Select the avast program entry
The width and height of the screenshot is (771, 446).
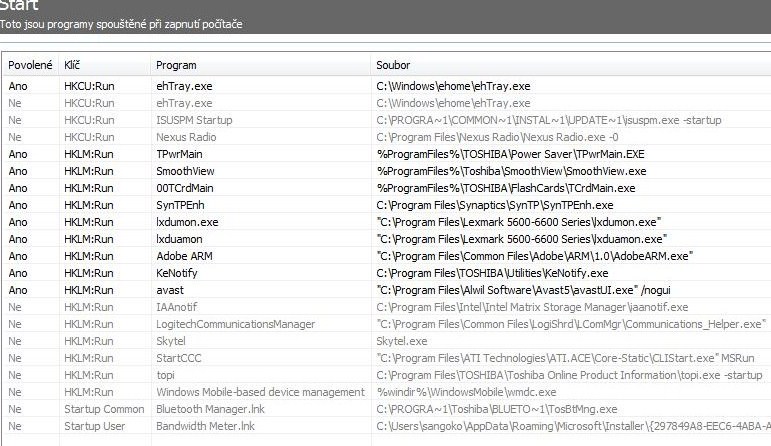click(x=170, y=290)
